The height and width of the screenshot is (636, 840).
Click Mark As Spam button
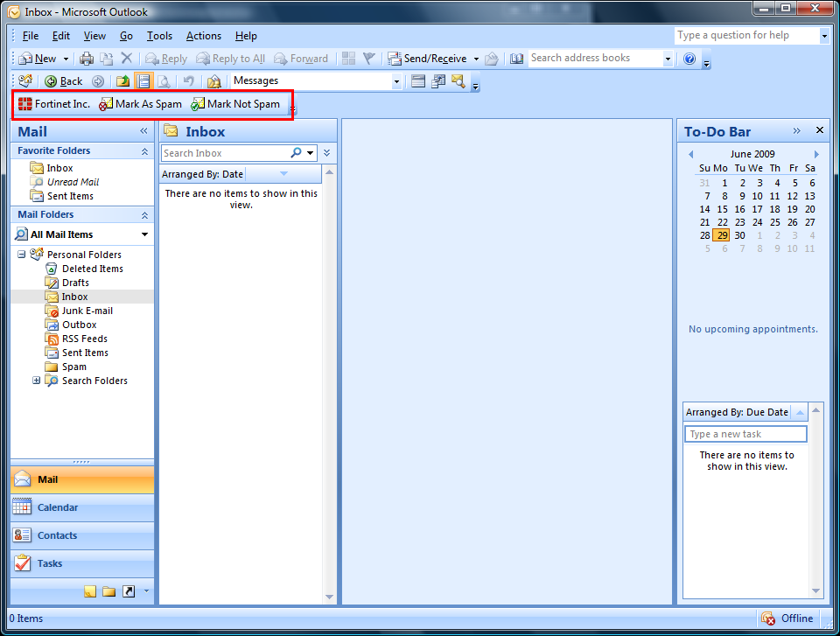pos(140,104)
